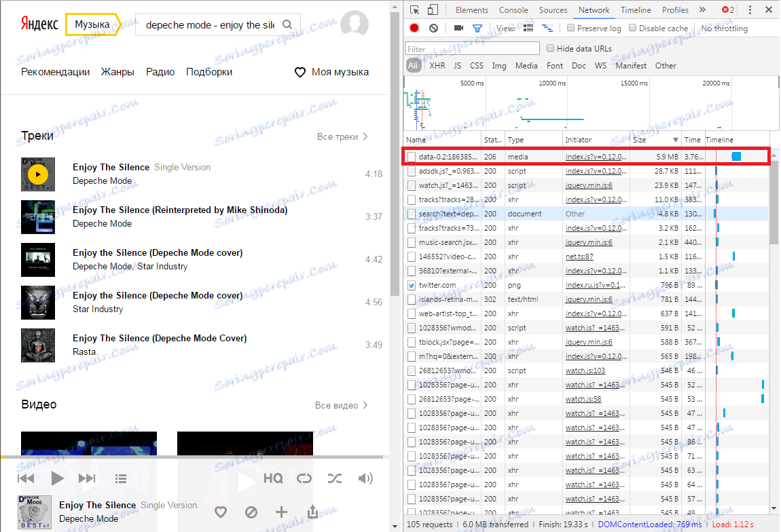781x532 pixels.
Task: Click the repeat loop icon in player
Action: [304, 478]
